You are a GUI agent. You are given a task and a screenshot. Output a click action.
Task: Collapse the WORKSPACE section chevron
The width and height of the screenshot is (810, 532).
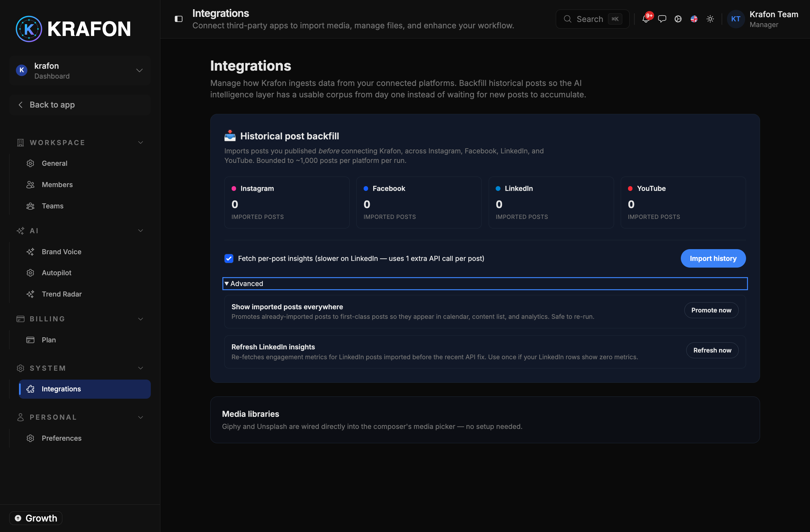(141, 143)
